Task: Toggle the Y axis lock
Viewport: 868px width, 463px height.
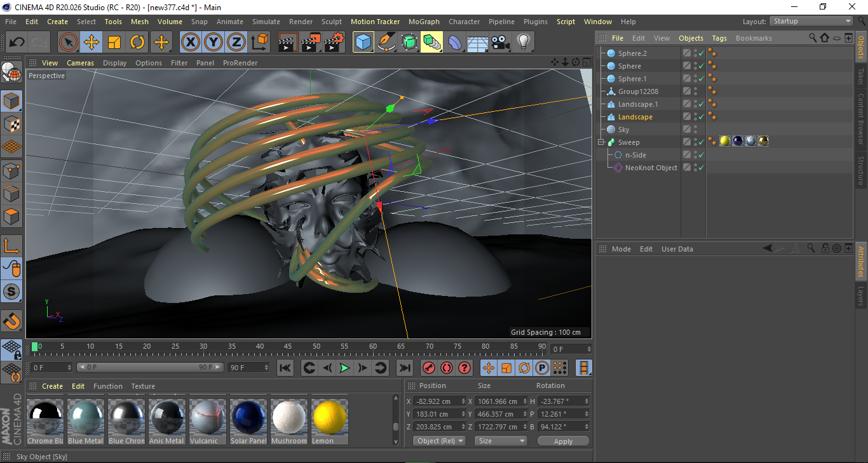Action: tap(214, 43)
